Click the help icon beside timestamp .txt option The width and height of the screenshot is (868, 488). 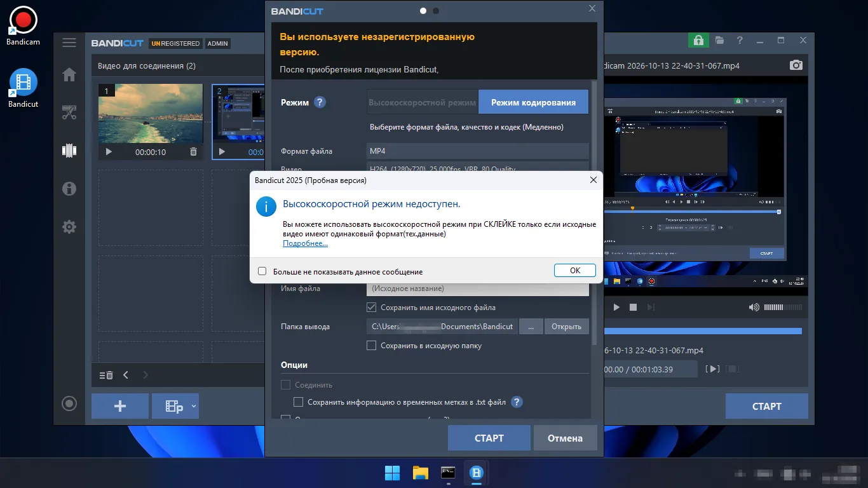pyautogui.click(x=517, y=402)
